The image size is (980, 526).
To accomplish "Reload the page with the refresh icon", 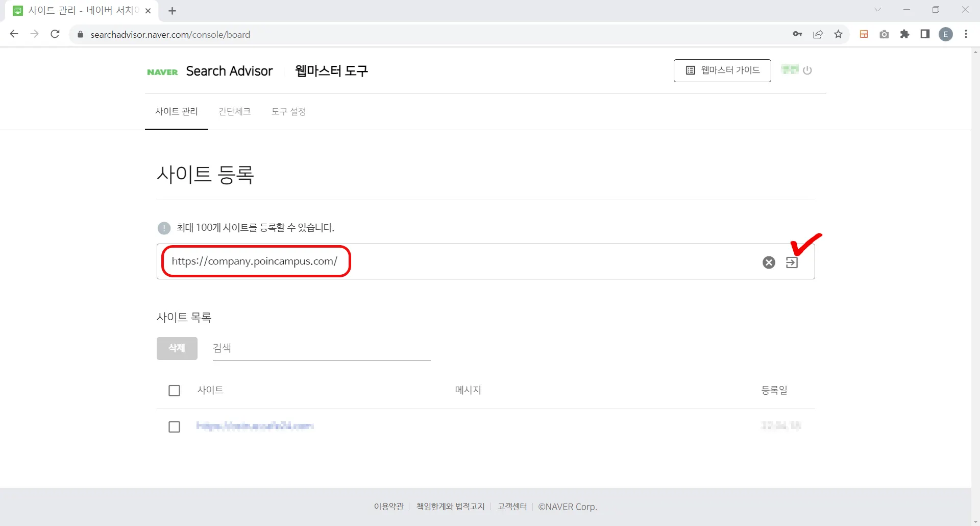I will click(x=55, y=34).
